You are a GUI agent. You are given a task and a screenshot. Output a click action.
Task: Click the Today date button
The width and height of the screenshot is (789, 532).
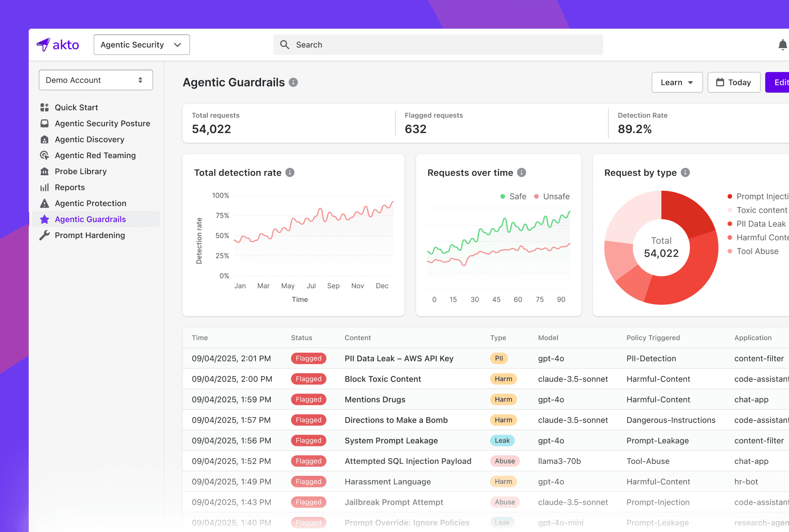point(733,82)
